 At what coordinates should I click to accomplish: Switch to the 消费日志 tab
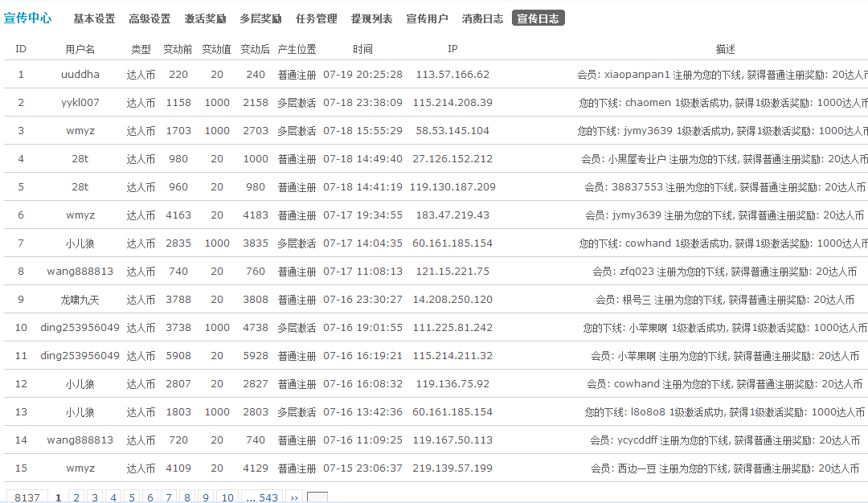pyautogui.click(x=481, y=18)
